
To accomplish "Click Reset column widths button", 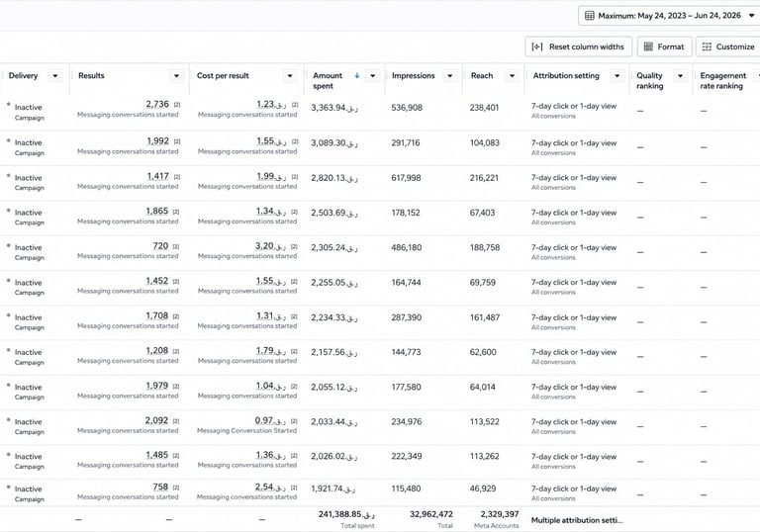I will click(578, 47).
